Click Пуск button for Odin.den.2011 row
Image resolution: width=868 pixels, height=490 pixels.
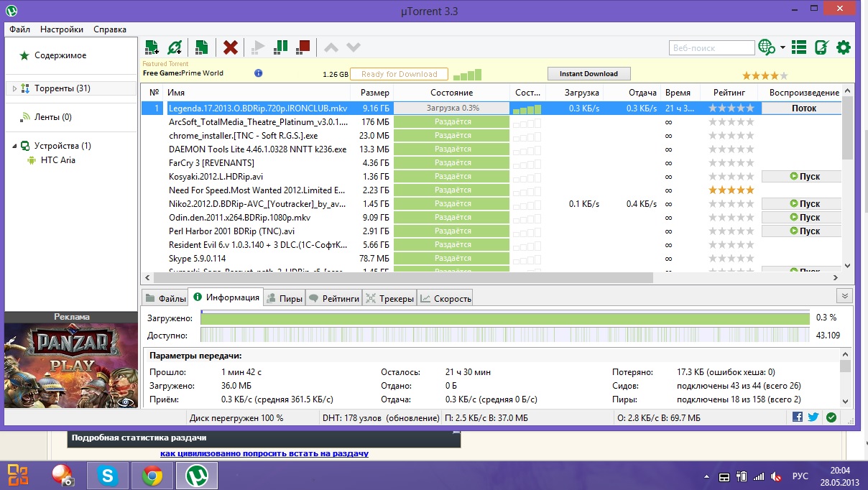[803, 217]
